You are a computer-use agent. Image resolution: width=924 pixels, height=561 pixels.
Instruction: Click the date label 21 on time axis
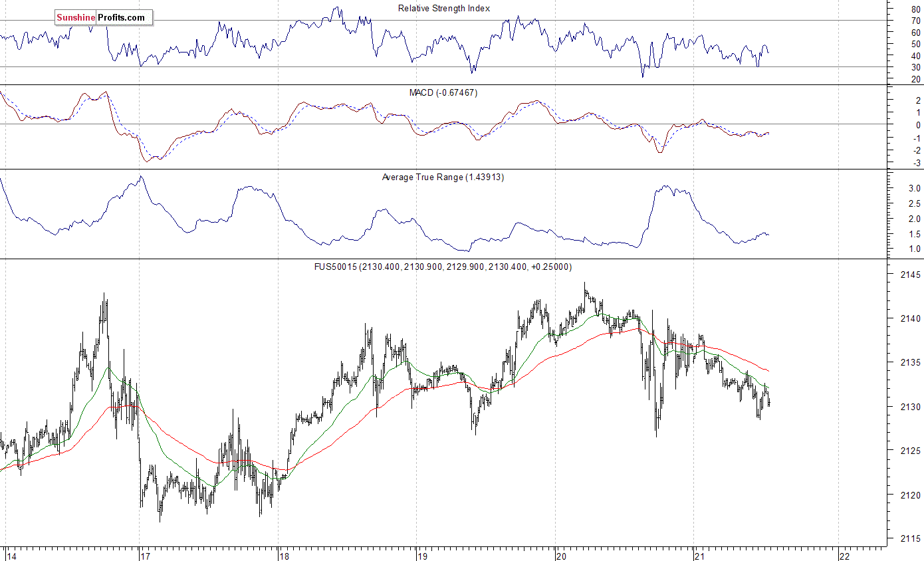click(x=699, y=555)
